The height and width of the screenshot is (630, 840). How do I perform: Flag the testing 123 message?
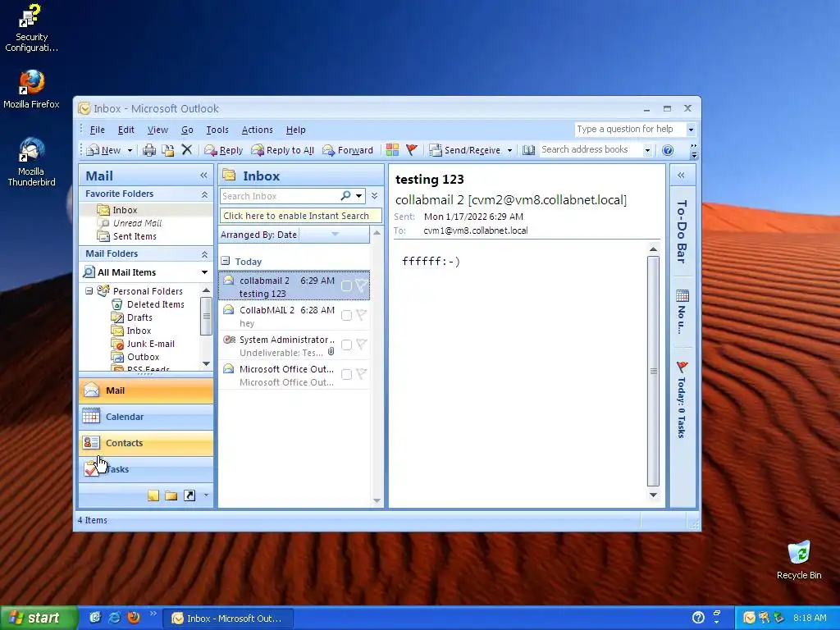pos(362,285)
